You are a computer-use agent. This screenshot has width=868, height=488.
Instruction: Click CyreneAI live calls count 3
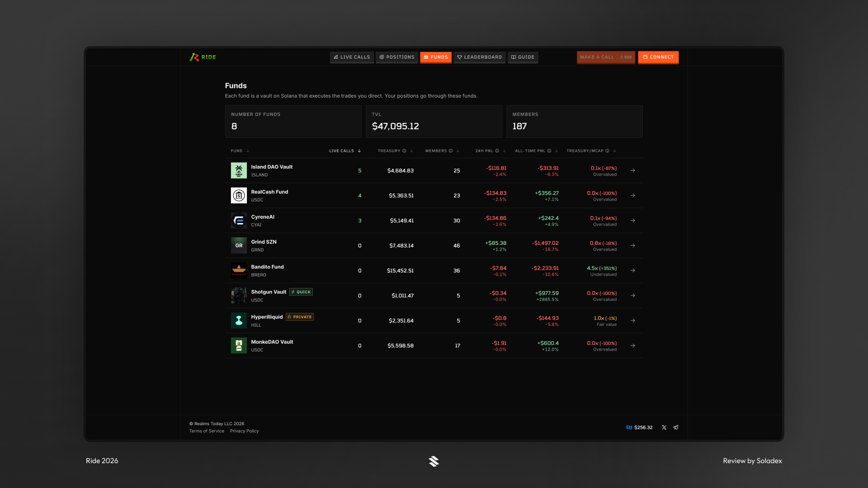click(x=360, y=221)
